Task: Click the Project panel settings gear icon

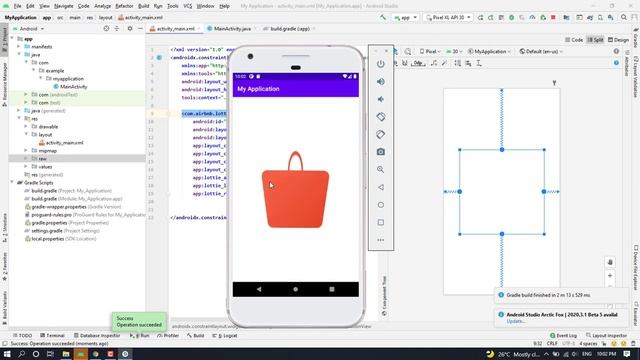Action: coord(130,29)
